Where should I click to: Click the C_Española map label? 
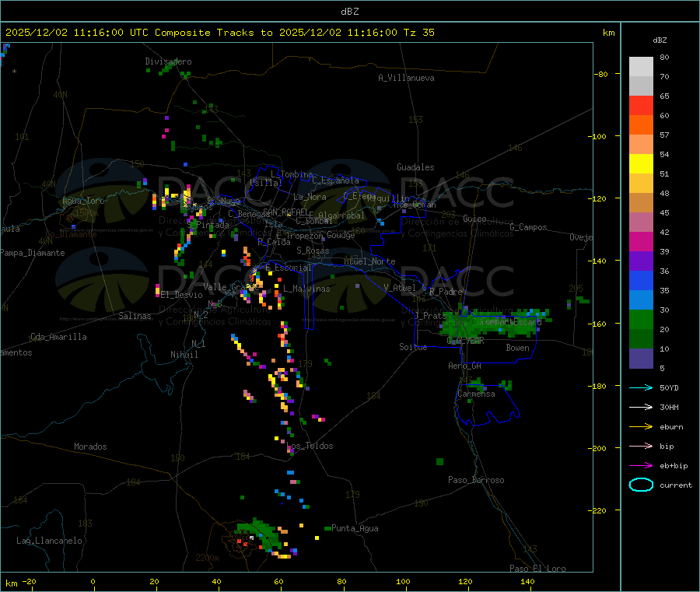336,180
